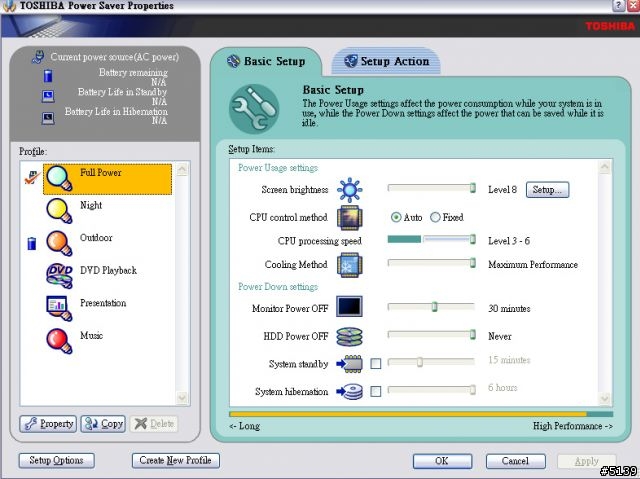Select the Night profile yellow bulb icon
This screenshot has width=640, height=479.
click(x=59, y=211)
